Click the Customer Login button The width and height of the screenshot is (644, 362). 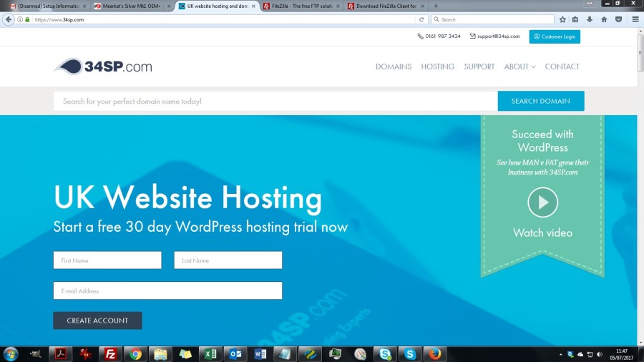(555, 36)
